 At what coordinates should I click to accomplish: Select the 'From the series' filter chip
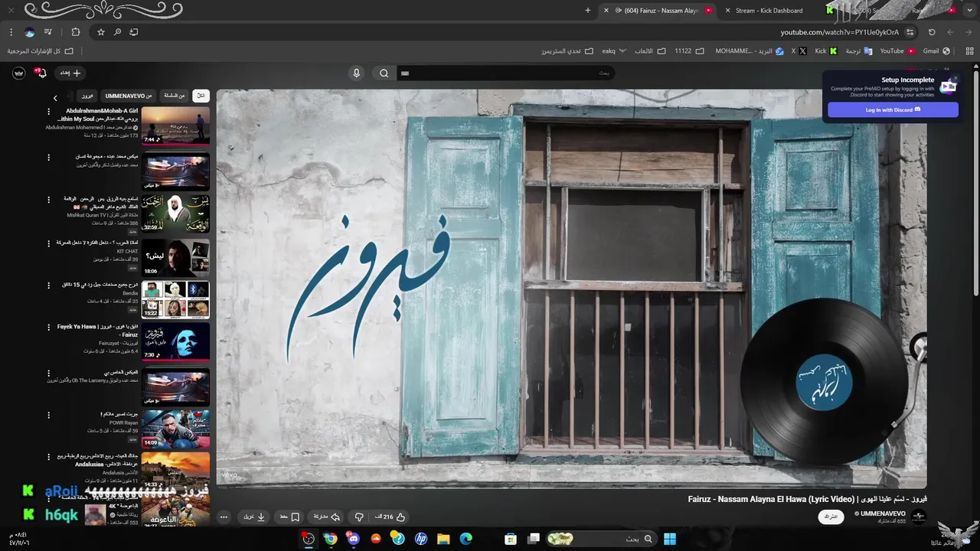pyautogui.click(x=175, y=96)
